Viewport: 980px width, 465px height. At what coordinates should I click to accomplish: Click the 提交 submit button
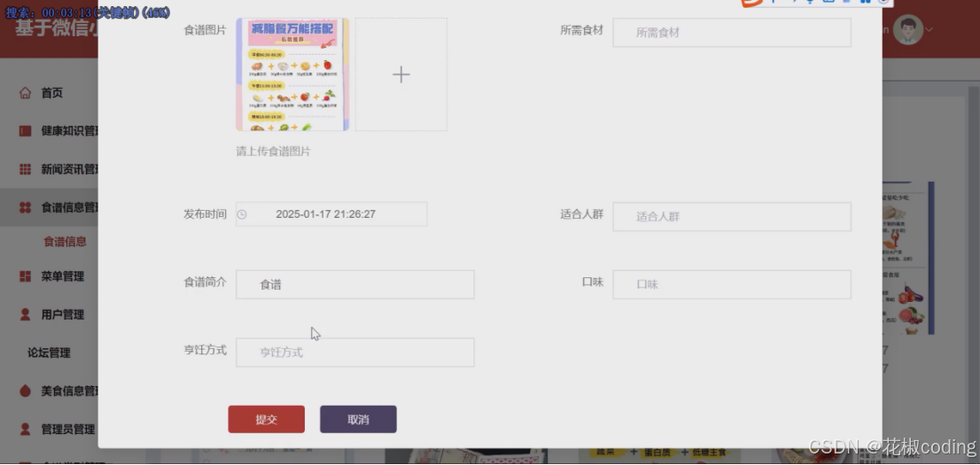266,419
